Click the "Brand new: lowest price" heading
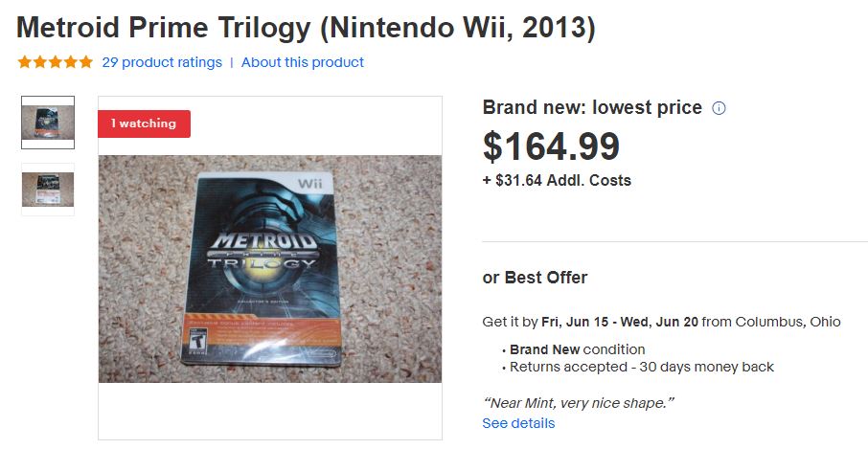 tap(592, 108)
